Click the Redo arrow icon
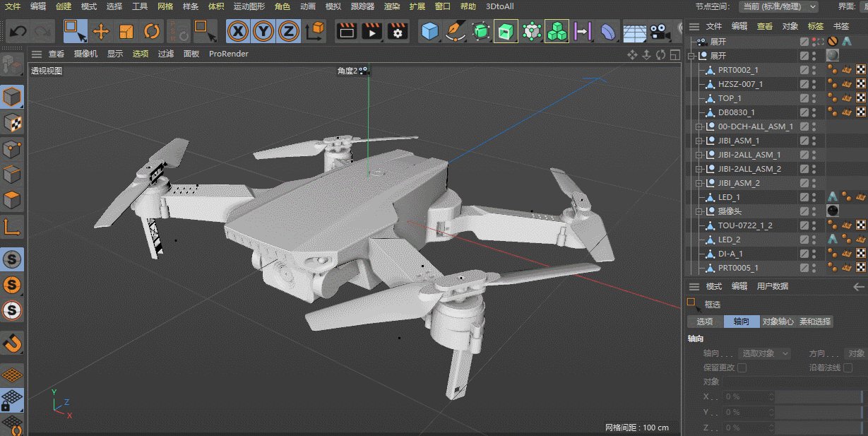 tap(42, 31)
